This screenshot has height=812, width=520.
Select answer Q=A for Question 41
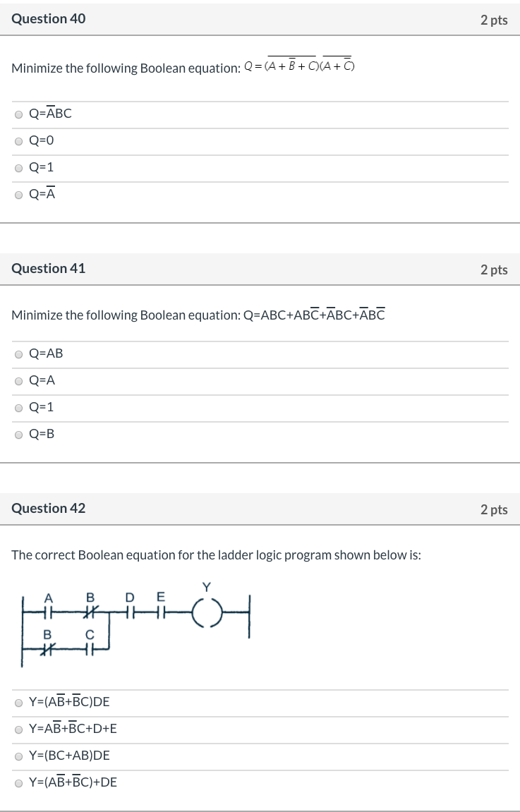tap(18, 380)
